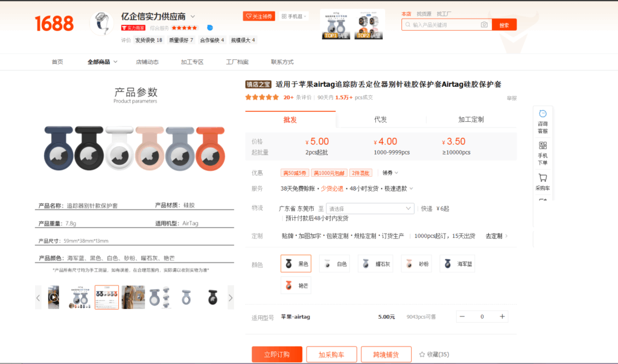This screenshot has height=364, width=618.
Task: Click the 立即订购 button
Action: (x=277, y=354)
